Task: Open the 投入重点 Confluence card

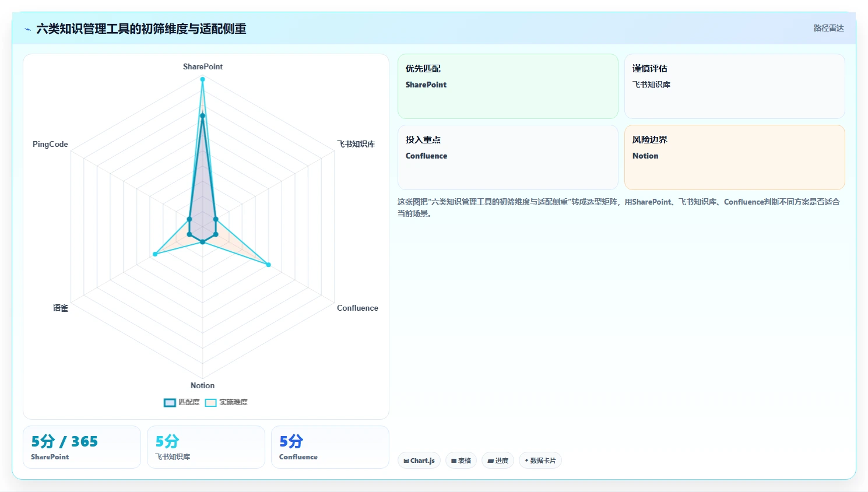Action: 508,157
